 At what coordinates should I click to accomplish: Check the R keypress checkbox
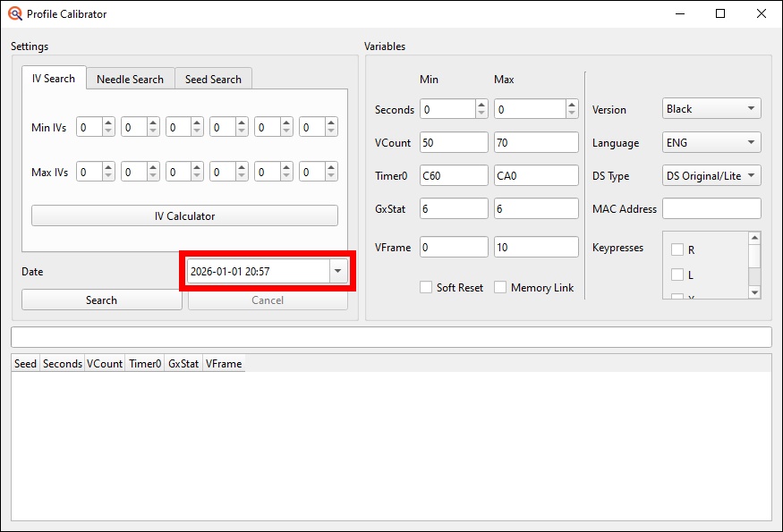point(677,249)
